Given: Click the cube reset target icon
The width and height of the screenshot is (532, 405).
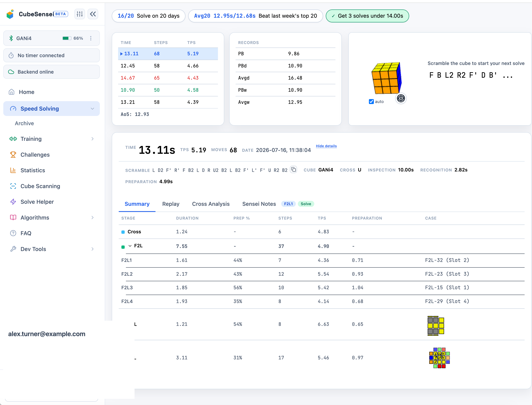Looking at the screenshot, I should pos(401,98).
